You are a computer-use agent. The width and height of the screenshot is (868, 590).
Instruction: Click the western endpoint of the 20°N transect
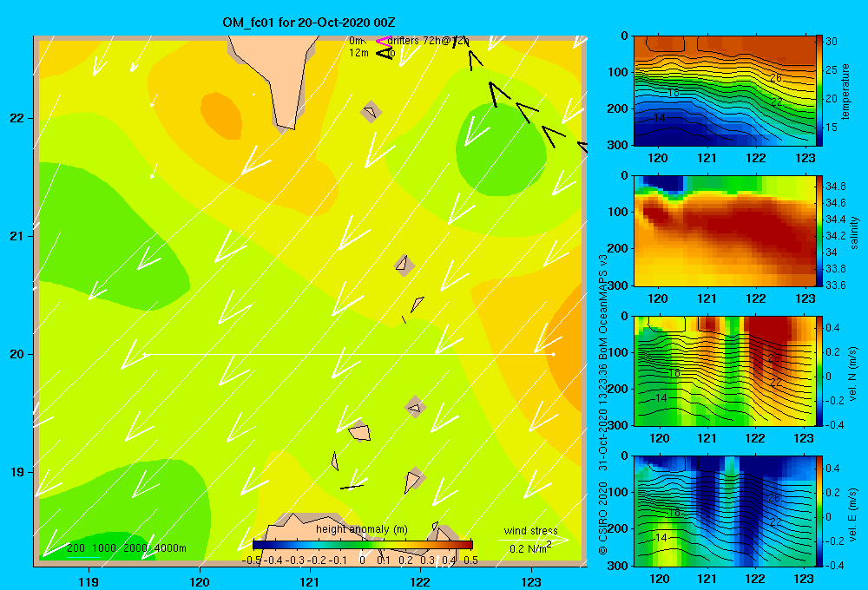click(144, 354)
